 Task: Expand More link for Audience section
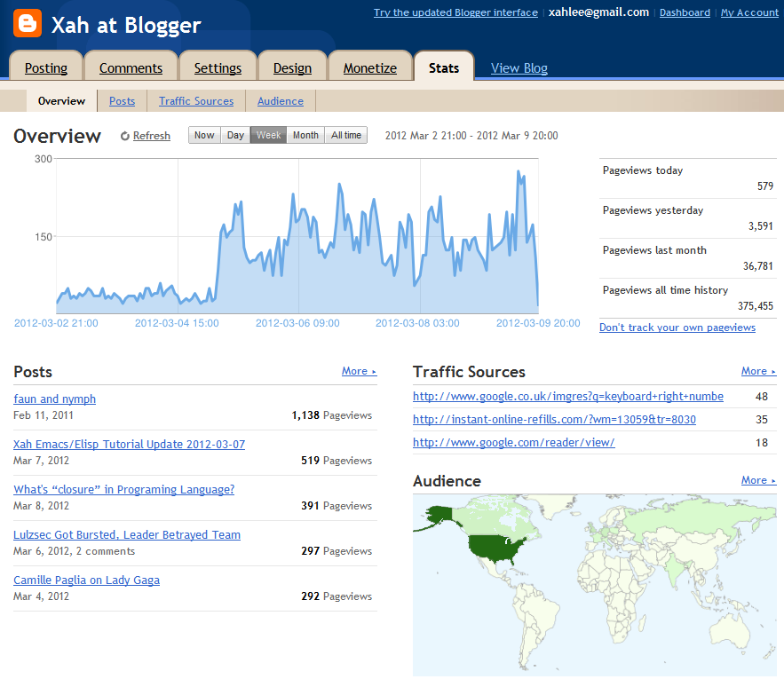pos(758,480)
